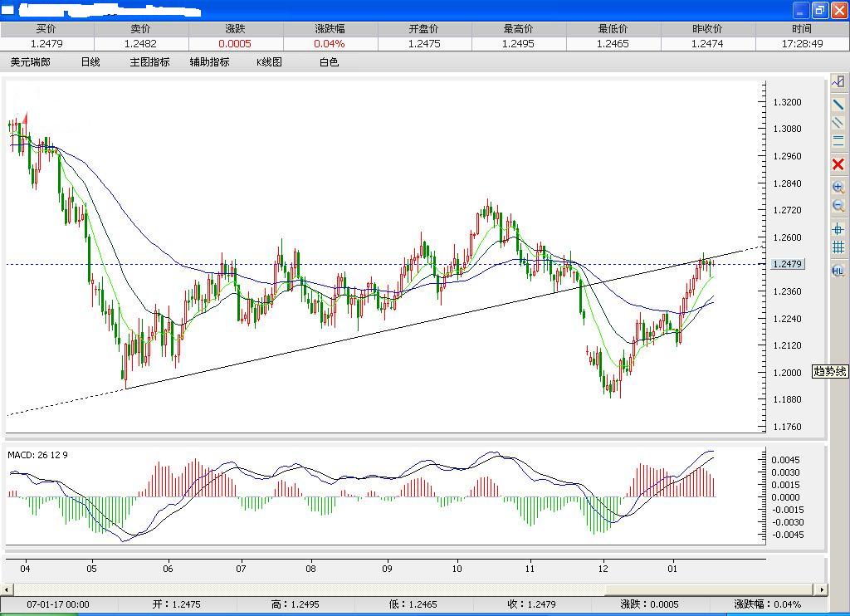Open the 主图指标 main indicator menu
This screenshot has width=850, height=616.
tap(149, 62)
